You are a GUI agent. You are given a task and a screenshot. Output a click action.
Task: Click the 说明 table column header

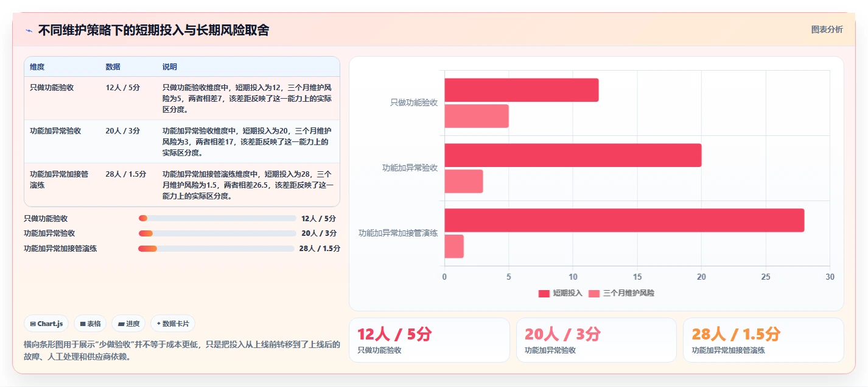pos(170,66)
